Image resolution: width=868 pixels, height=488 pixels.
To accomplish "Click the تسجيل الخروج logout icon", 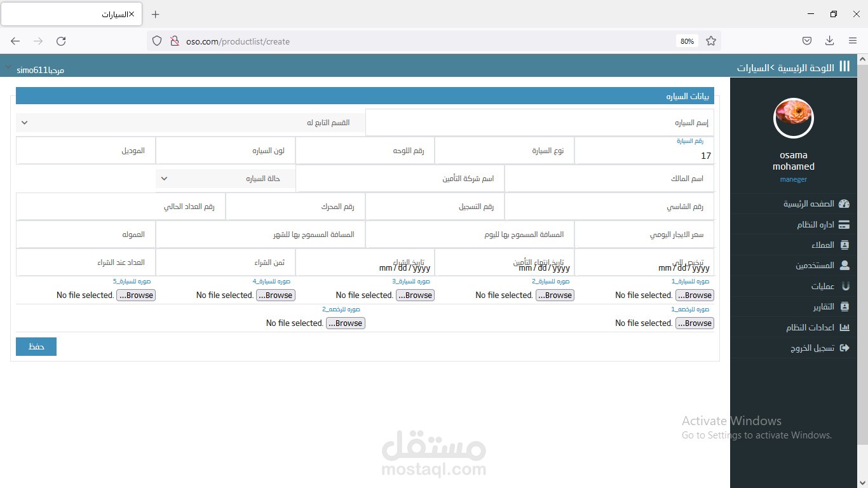I will (844, 348).
